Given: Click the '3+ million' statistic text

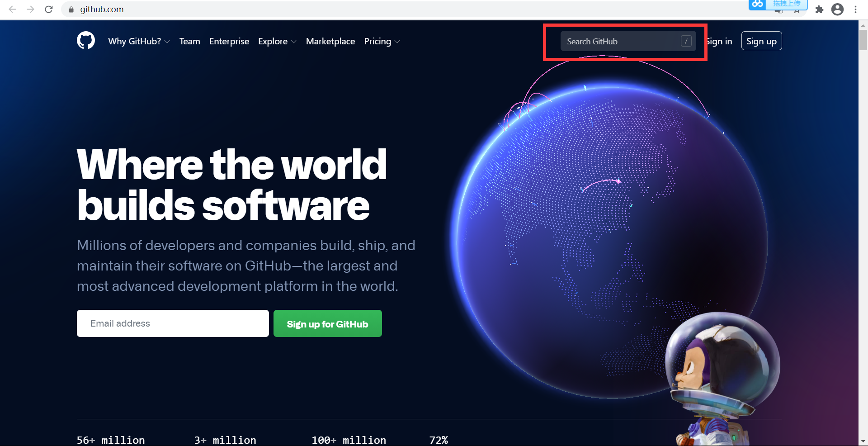Looking at the screenshot, I should click(225, 440).
